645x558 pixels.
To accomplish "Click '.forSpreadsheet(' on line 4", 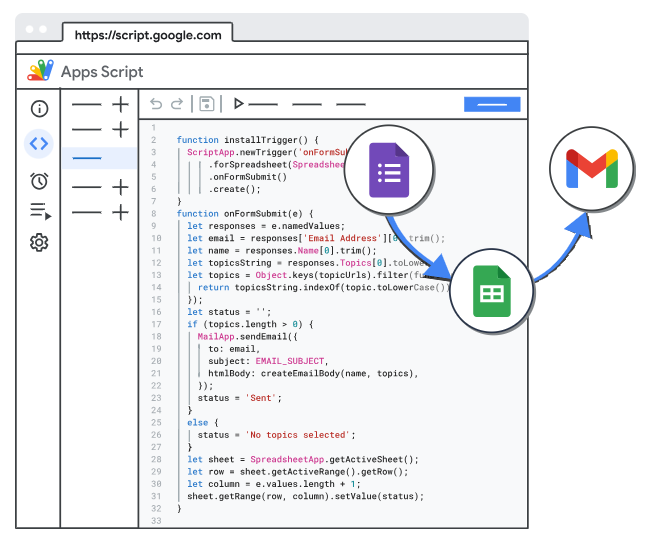I will pos(250,164).
